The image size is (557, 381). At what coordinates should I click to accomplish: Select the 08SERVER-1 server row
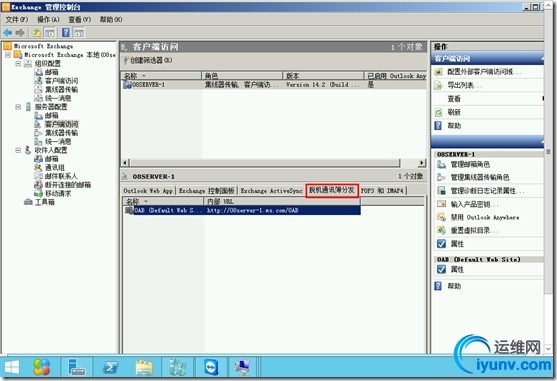274,85
